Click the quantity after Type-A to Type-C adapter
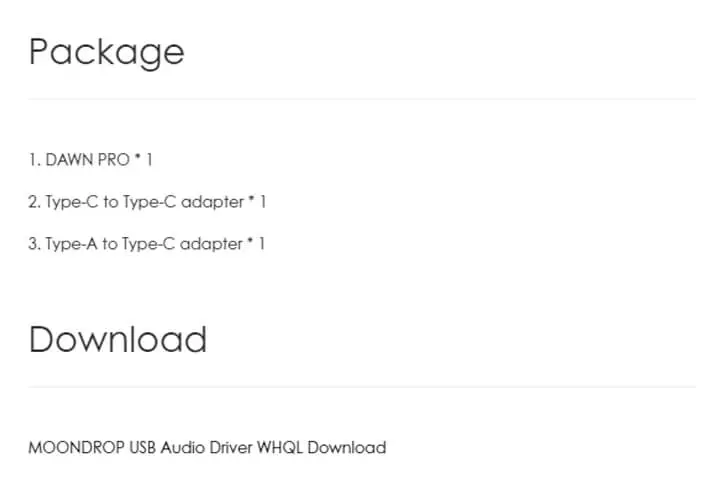The width and height of the screenshot is (725, 498). (262, 244)
